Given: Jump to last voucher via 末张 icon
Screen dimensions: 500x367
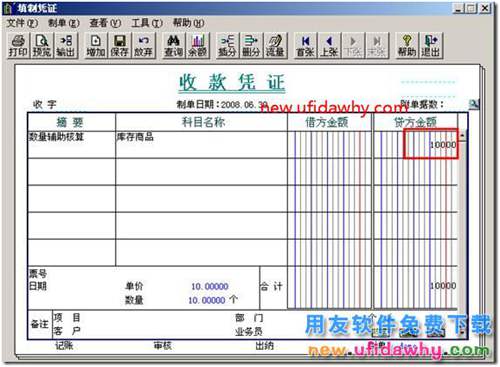Looking at the screenshot, I should (377, 46).
